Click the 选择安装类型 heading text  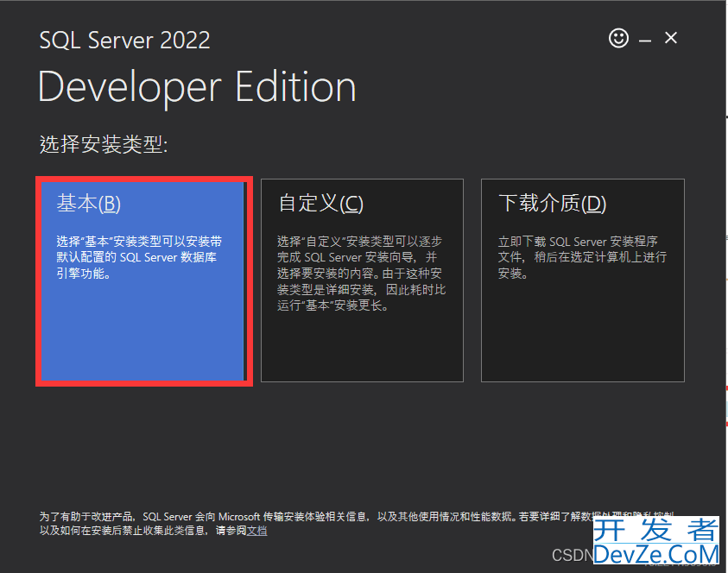(x=104, y=144)
